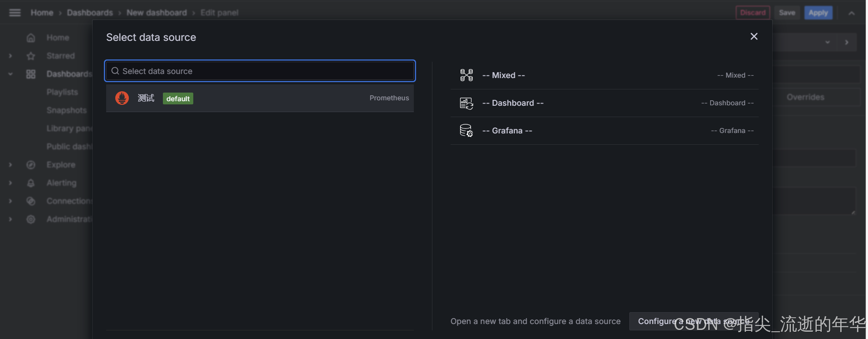
Task: Open Library panels in the sidebar
Action: click(69, 128)
